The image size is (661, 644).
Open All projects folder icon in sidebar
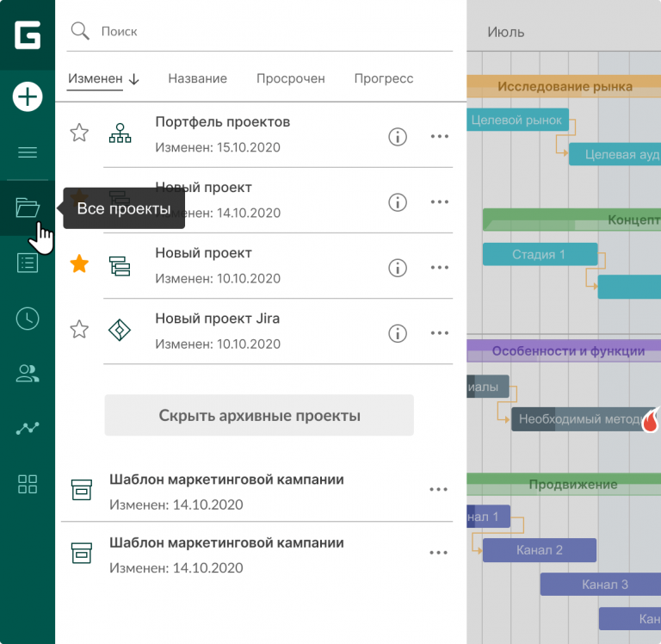(28, 207)
